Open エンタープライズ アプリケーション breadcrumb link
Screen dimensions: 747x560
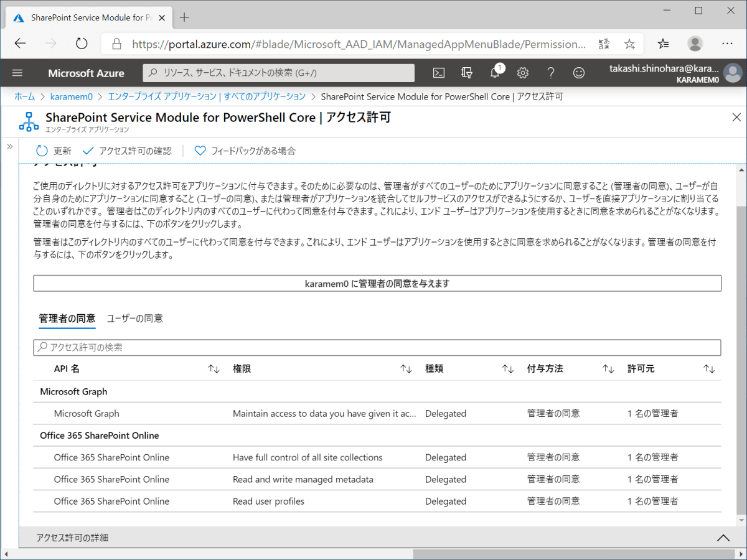coord(207,96)
